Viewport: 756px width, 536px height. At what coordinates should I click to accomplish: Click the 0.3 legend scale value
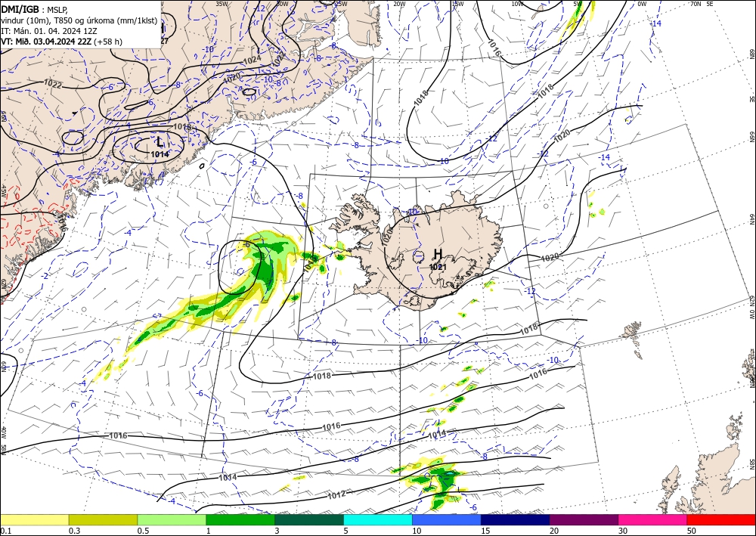(x=74, y=531)
